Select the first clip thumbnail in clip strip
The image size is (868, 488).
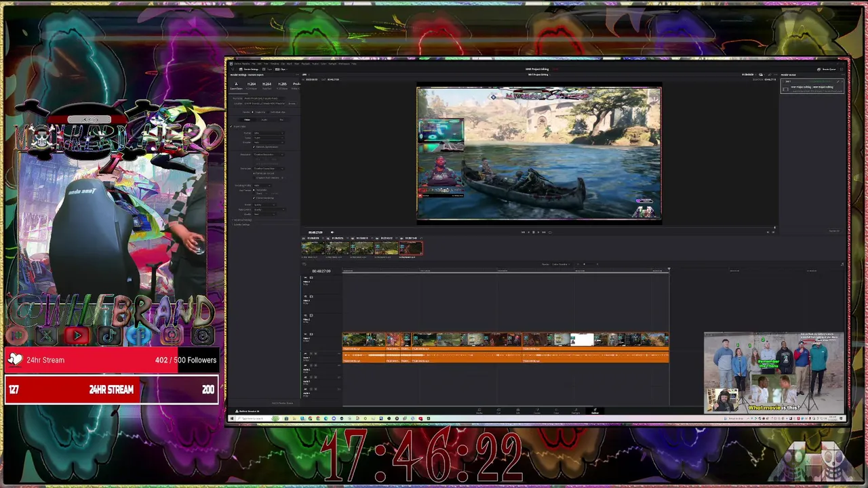[x=313, y=249]
